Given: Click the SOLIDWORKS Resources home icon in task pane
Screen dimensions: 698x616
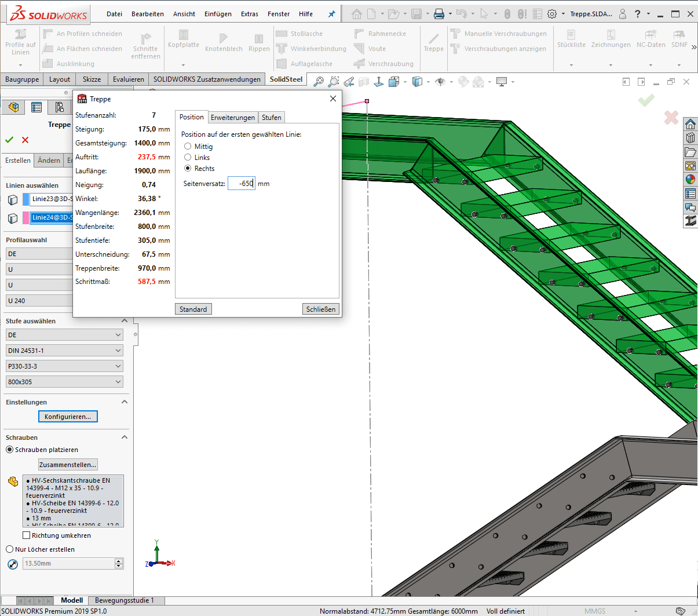Looking at the screenshot, I should tap(690, 124).
